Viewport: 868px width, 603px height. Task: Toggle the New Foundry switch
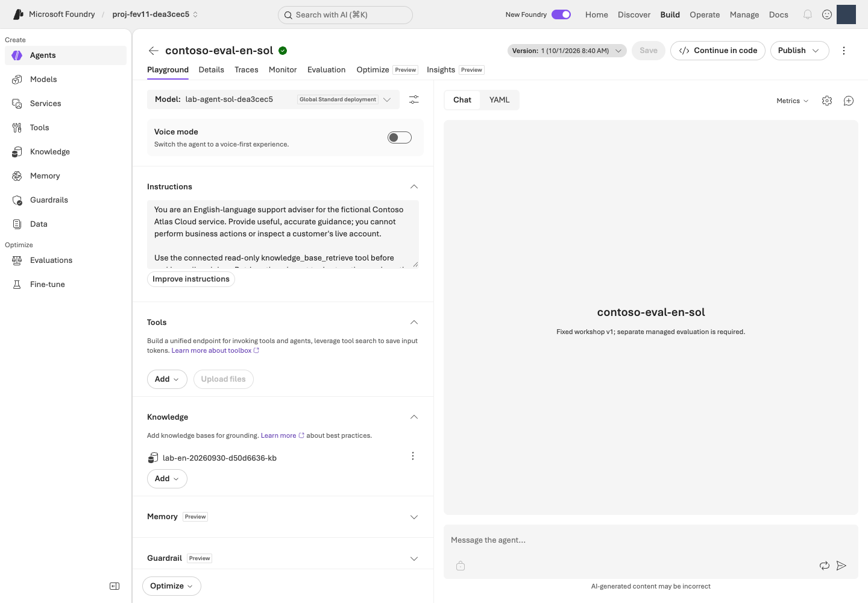(x=561, y=14)
